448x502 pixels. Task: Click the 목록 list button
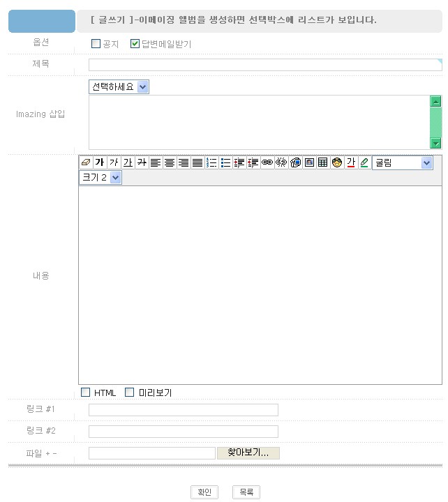point(246,492)
